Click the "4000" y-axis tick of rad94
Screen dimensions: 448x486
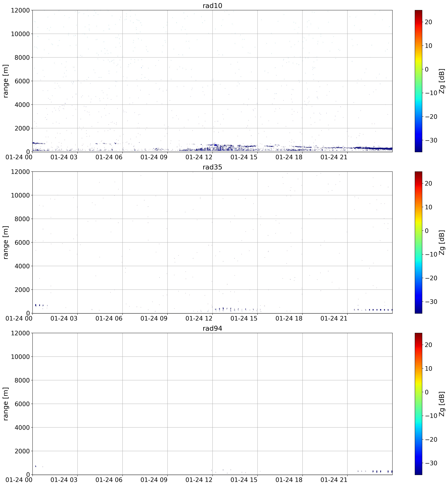pyautogui.click(x=22, y=428)
